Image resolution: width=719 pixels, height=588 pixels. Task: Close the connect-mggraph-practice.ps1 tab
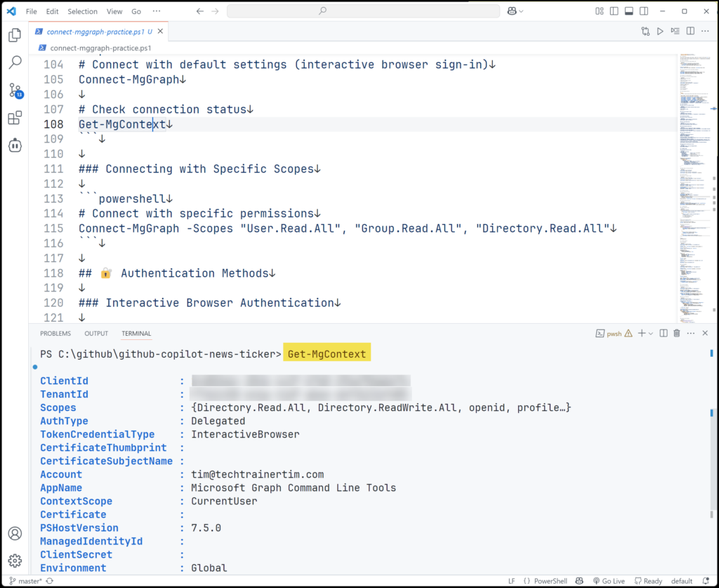161,31
